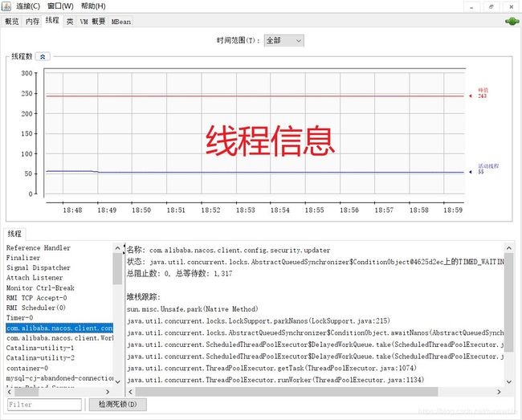Select mysql-cj-abandoned-connection thread

click(x=59, y=378)
